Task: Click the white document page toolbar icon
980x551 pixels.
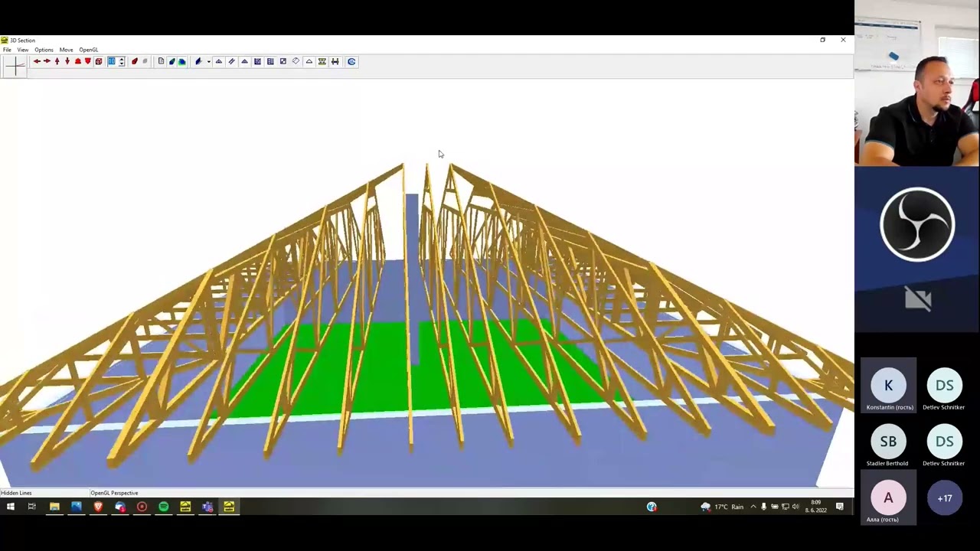Action: [x=161, y=61]
